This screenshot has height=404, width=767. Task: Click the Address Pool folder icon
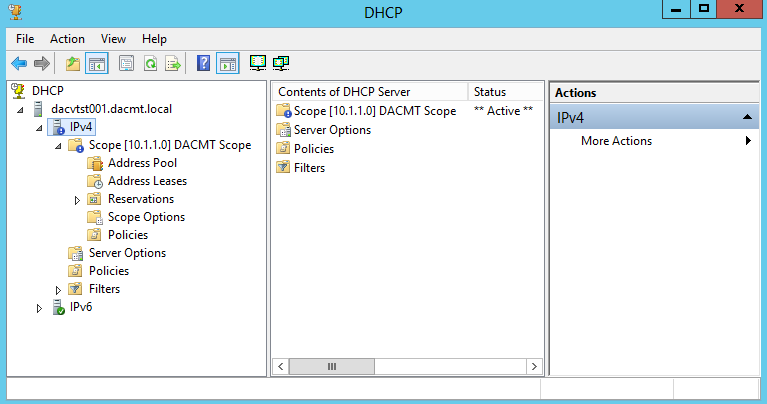click(95, 163)
